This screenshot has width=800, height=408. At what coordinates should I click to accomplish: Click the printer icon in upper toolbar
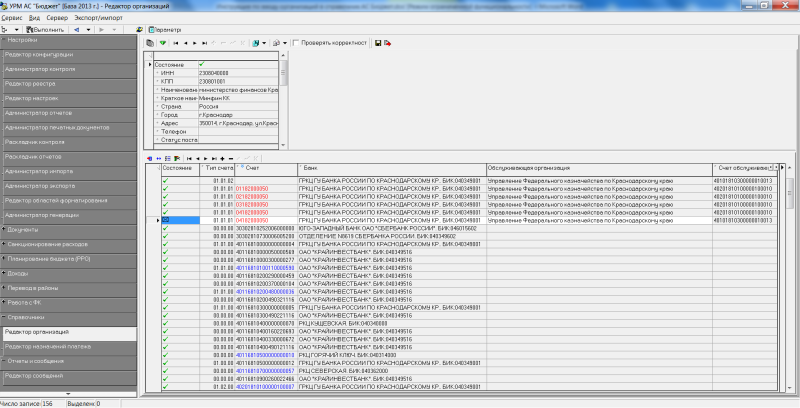click(x=277, y=43)
